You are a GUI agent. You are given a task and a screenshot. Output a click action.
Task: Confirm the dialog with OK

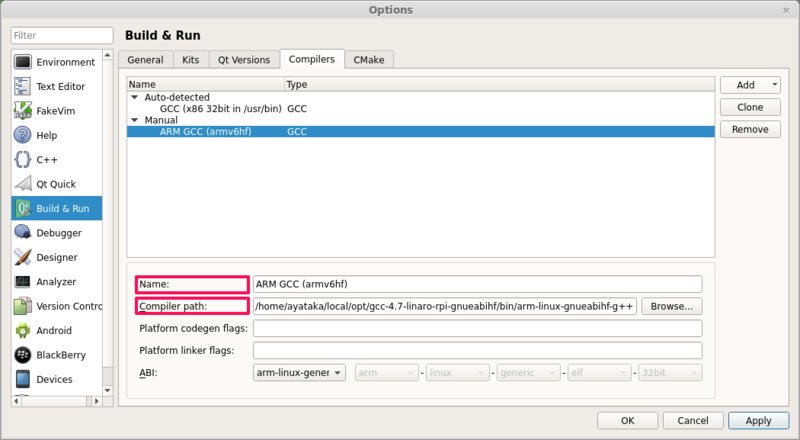click(x=628, y=421)
